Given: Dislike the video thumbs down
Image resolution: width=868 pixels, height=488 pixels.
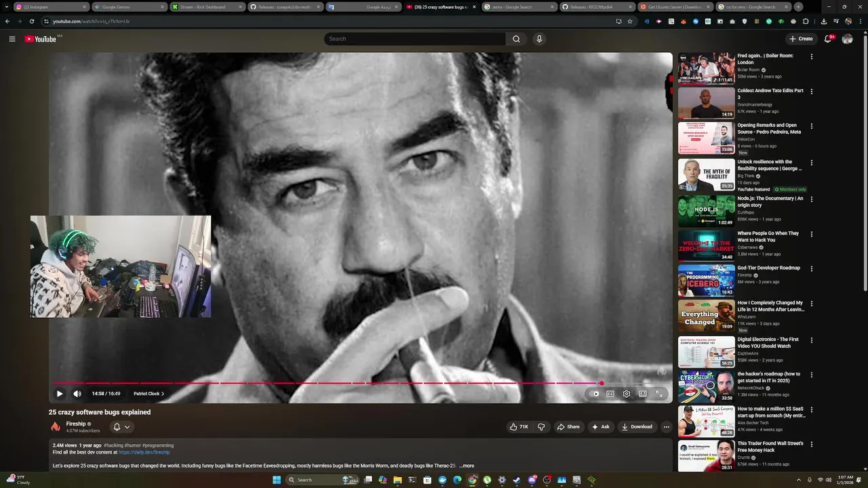Looking at the screenshot, I should pyautogui.click(x=541, y=427).
